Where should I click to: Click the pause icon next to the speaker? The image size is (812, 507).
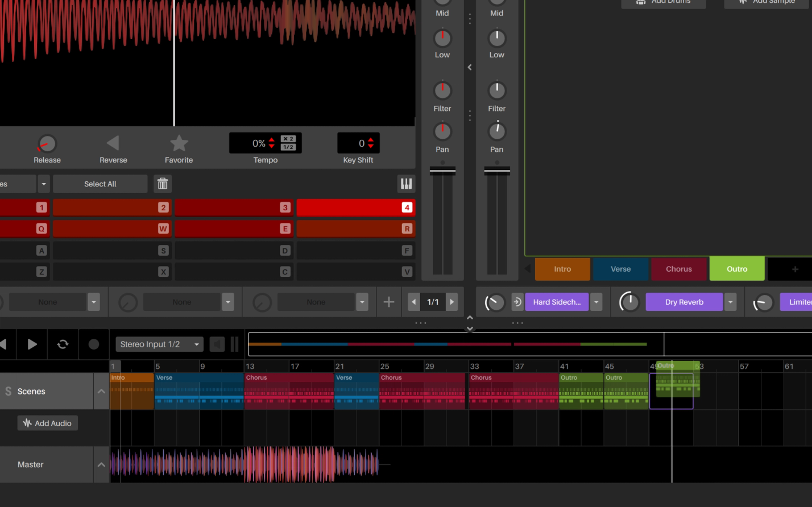pos(235,344)
